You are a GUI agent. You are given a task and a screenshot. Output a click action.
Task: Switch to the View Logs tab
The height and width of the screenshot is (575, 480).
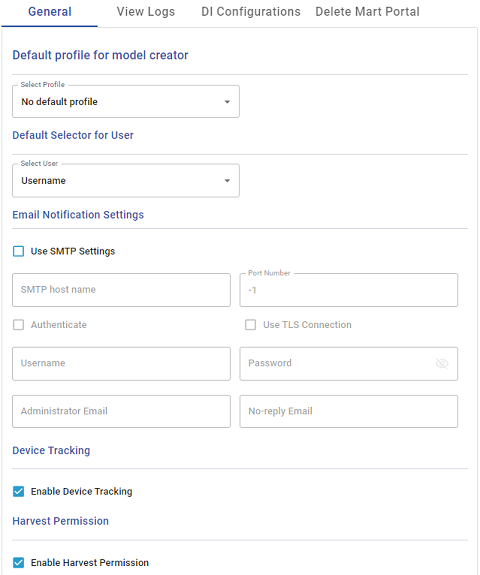(146, 12)
